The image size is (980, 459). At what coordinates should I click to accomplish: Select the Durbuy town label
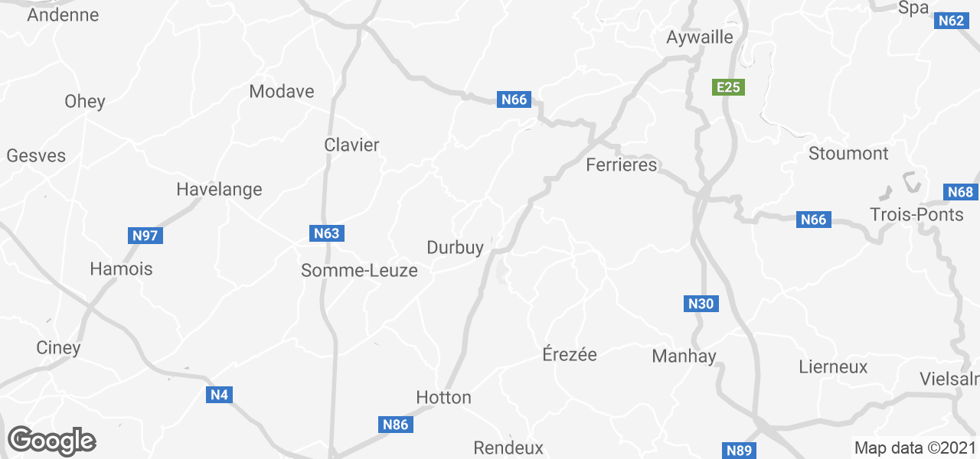point(455,247)
